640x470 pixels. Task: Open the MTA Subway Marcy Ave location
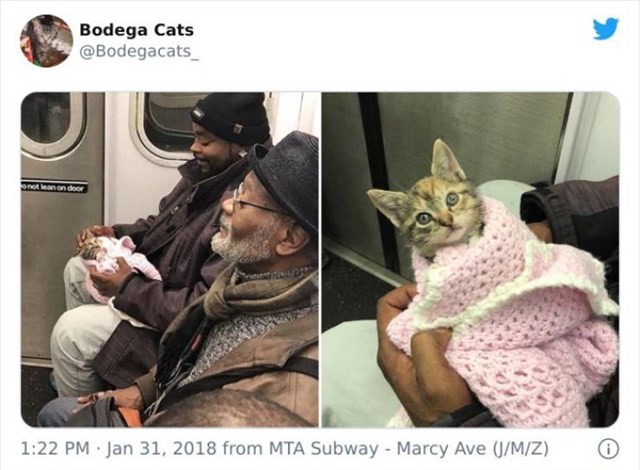(x=409, y=448)
